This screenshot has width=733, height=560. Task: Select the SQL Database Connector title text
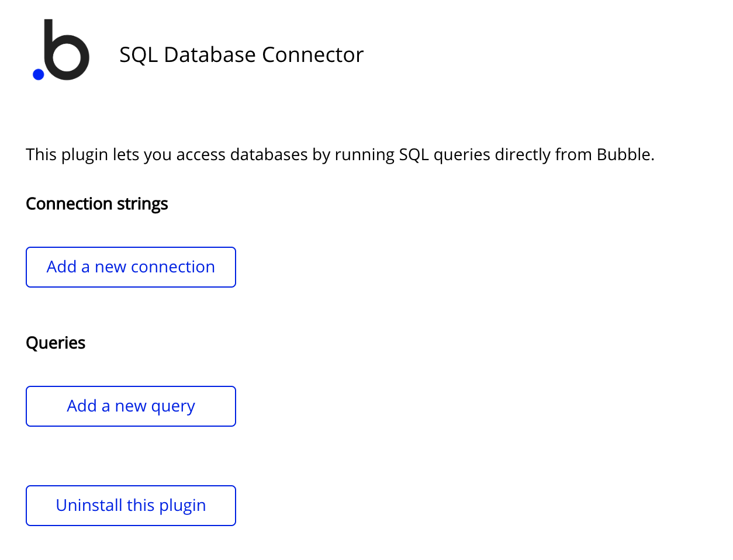coord(241,54)
